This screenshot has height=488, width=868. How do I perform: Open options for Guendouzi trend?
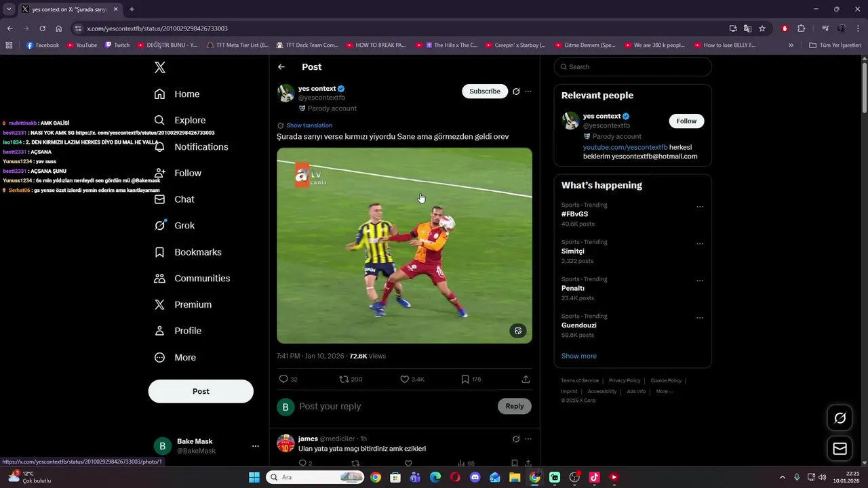tap(700, 318)
